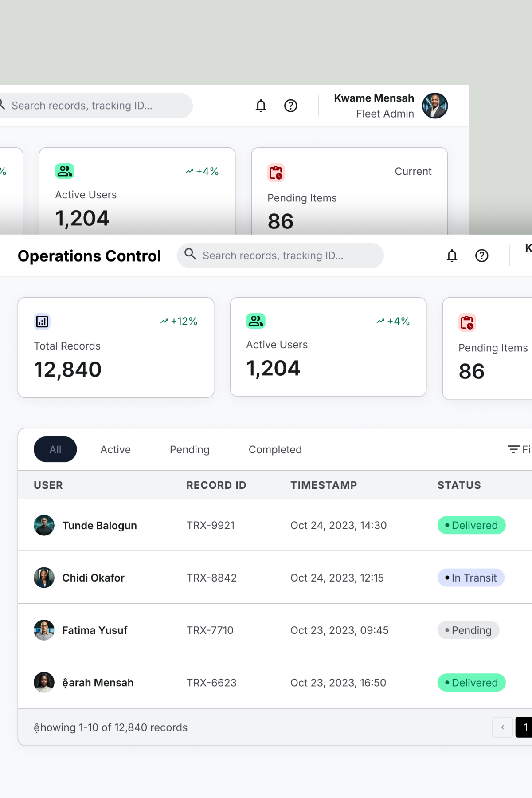Click Tunde Balogun's avatar

44,525
